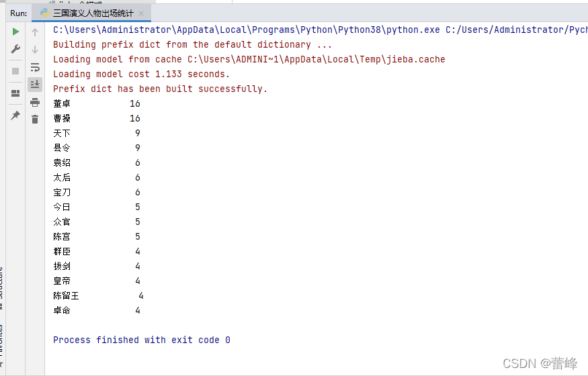Select the 三国演义人物出场统计 run tab
Screen dimensions: 588x376
pos(91,13)
